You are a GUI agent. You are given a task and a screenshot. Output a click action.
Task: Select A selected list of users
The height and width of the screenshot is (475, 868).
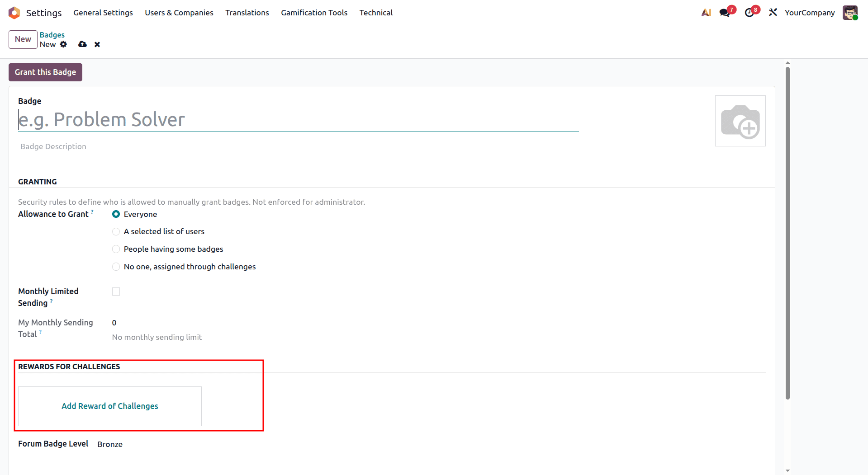[x=116, y=231]
